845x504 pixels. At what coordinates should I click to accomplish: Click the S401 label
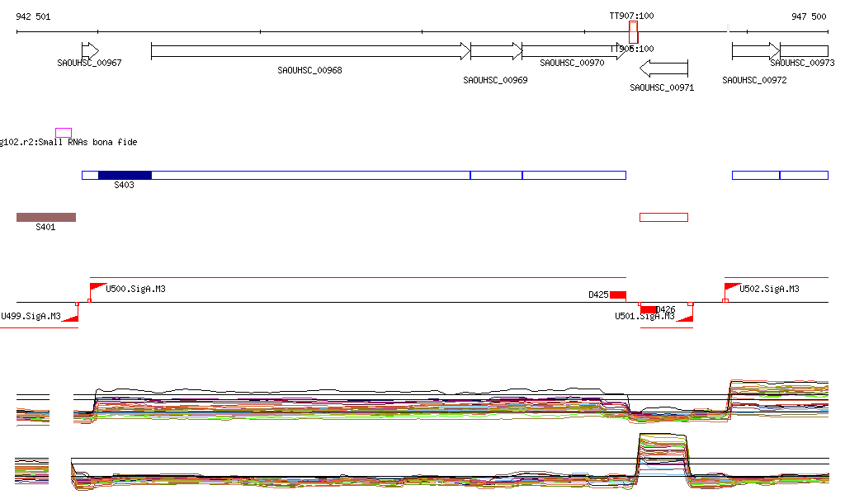click(46, 227)
